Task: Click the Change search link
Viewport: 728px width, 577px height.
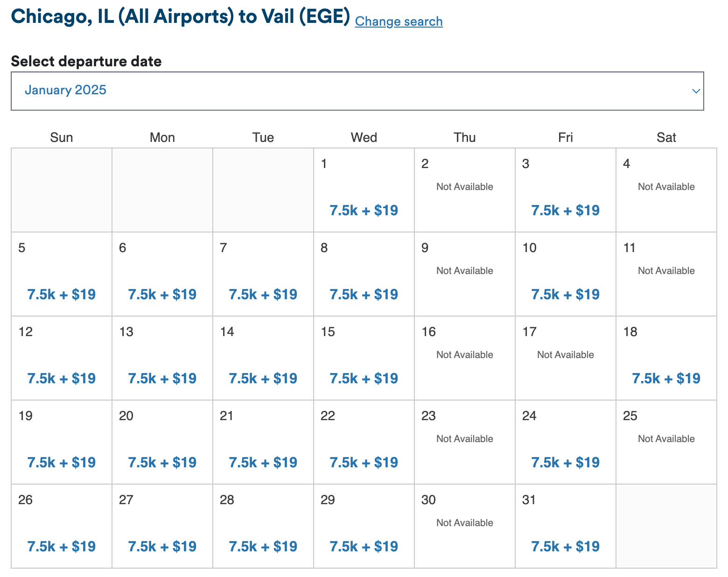Action: click(x=399, y=21)
